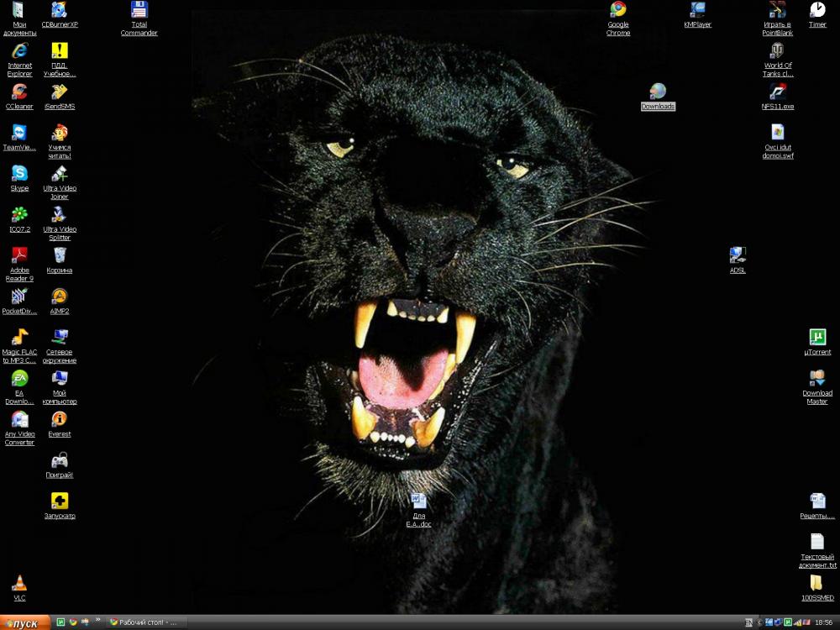
Task: Select the VLC cone icon
Action: point(19,583)
